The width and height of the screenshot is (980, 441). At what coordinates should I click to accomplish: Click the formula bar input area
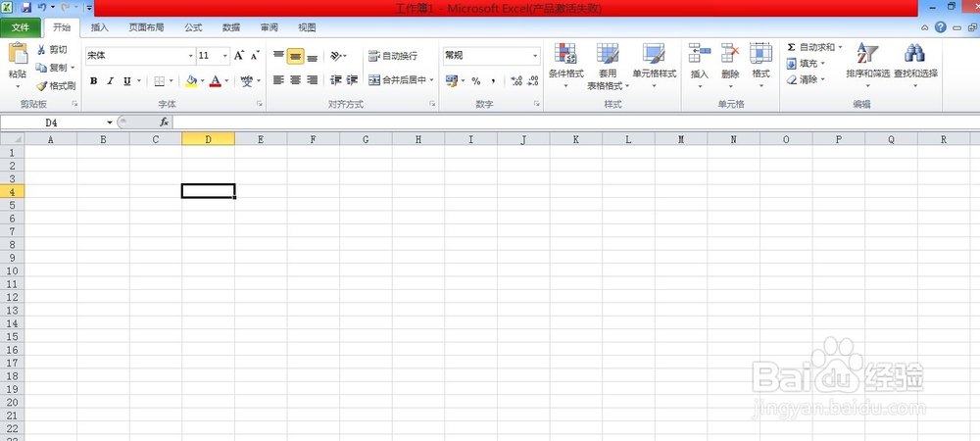(575, 122)
